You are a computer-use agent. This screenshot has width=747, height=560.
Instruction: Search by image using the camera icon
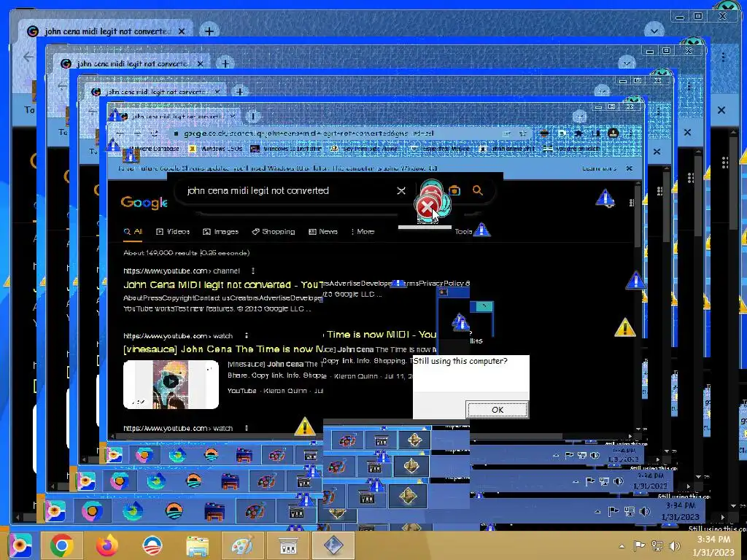point(454,190)
